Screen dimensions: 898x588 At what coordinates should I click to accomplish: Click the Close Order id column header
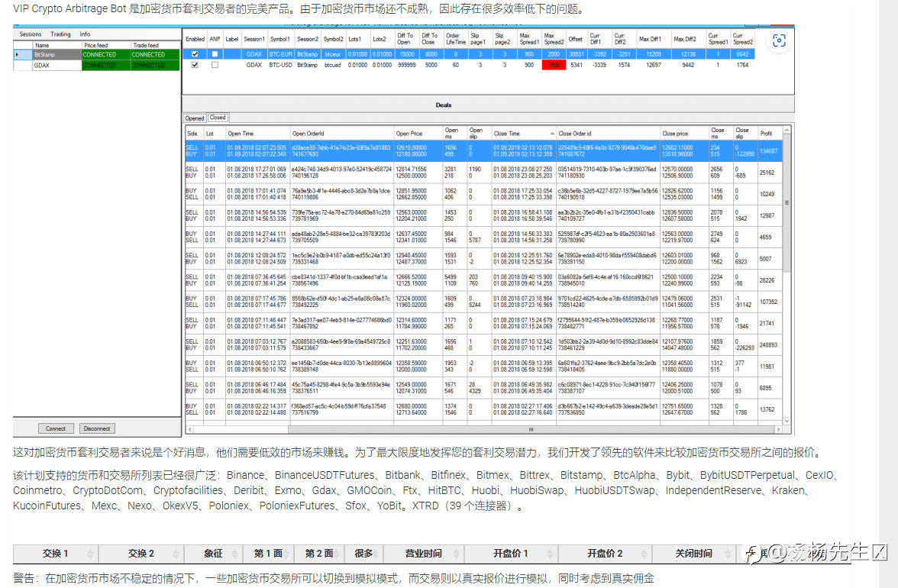[x=608, y=134]
